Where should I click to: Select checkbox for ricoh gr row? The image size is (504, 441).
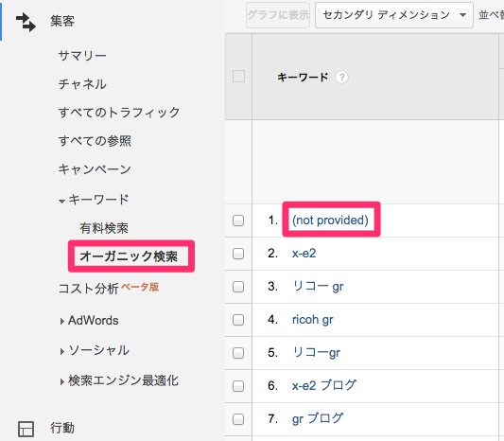[238, 320]
